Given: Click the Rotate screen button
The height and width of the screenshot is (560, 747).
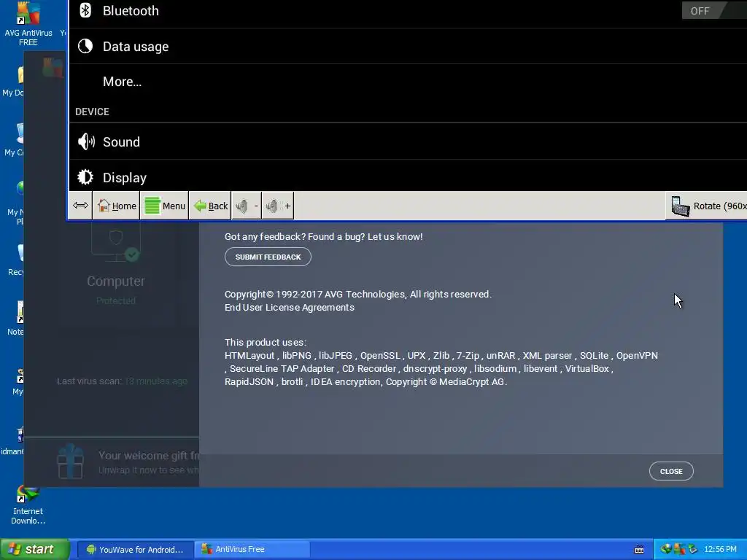Looking at the screenshot, I should (707, 206).
